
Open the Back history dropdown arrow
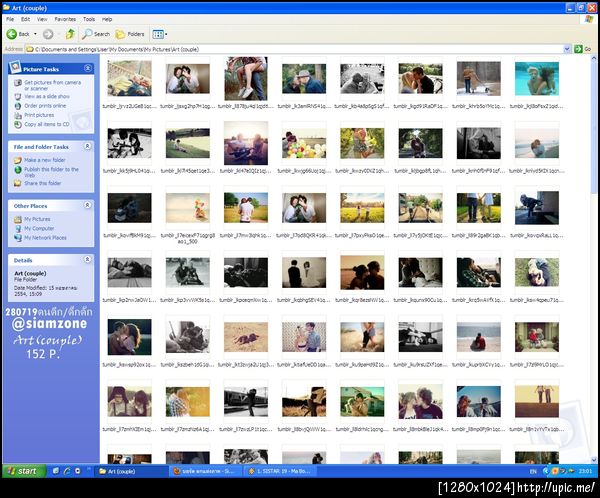coord(35,34)
